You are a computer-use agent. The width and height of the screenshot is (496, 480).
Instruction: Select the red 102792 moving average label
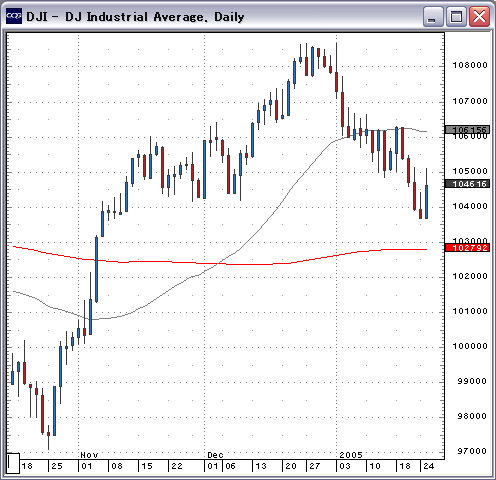(467, 248)
